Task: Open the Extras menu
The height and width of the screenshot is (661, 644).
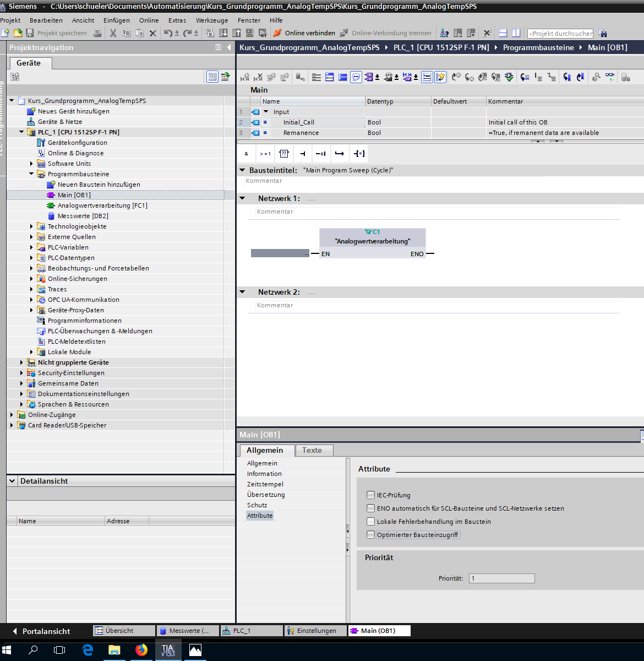Action: [x=177, y=20]
